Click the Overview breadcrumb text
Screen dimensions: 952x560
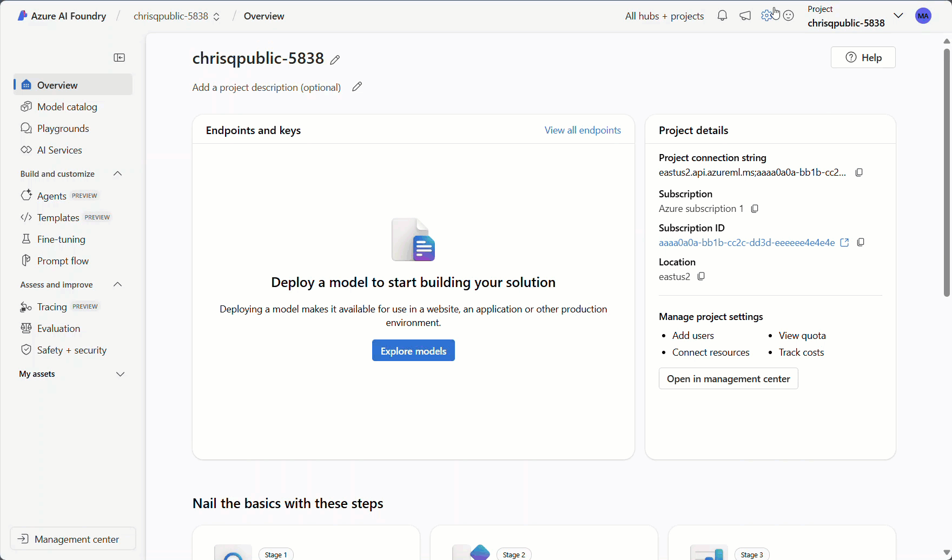[x=264, y=16]
